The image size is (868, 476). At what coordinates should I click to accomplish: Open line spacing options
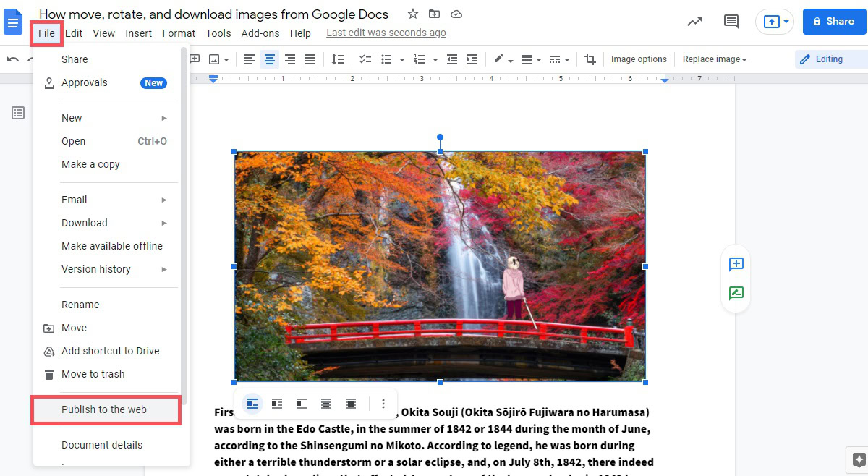(x=338, y=59)
